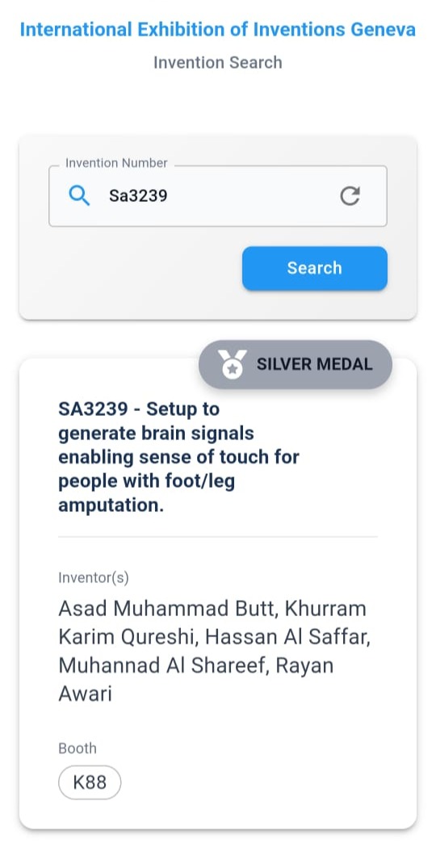
Task: Click the Sa3239 text in the search field
Action: point(138,196)
